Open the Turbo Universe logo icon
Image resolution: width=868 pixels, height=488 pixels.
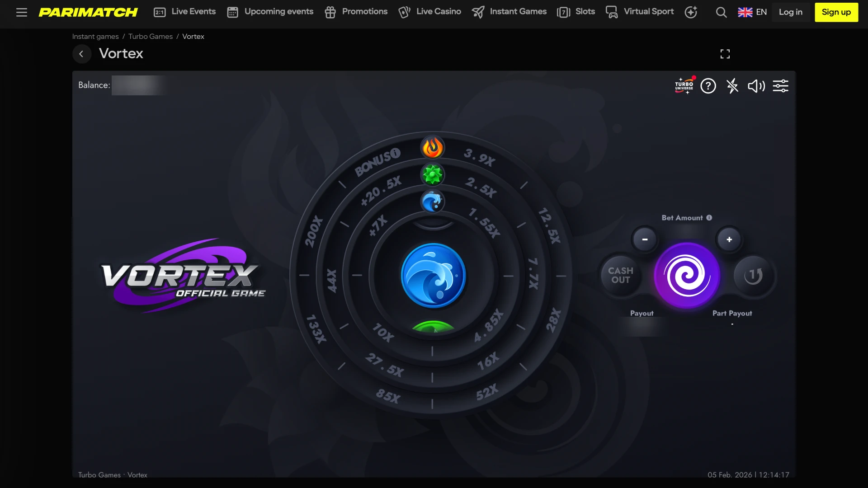684,86
